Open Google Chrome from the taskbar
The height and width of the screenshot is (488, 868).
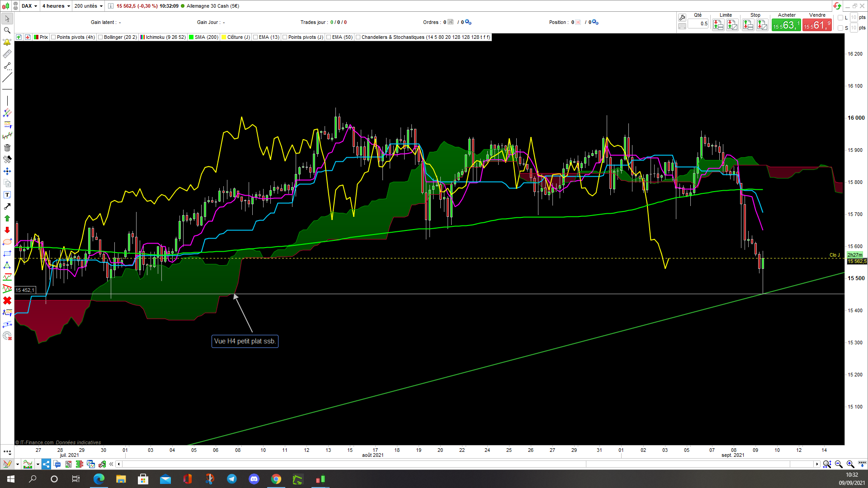tap(276, 479)
